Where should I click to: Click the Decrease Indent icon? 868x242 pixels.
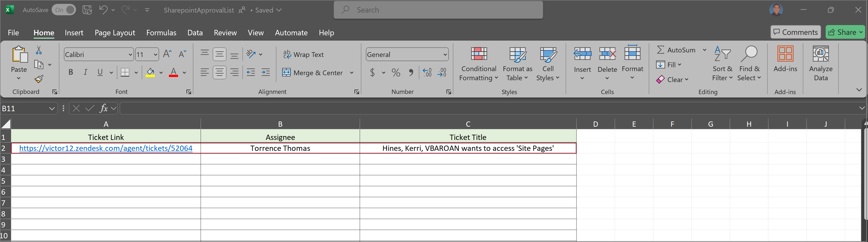[x=251, y=72]
